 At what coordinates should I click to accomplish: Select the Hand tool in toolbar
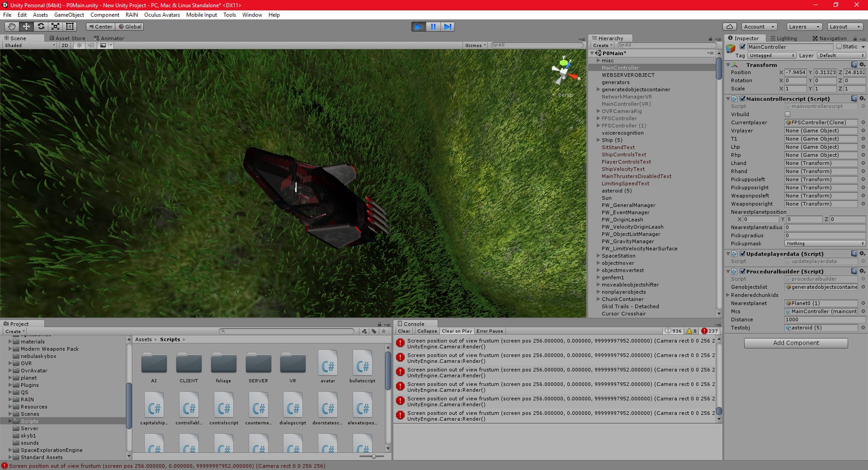[x=12, y=27]
